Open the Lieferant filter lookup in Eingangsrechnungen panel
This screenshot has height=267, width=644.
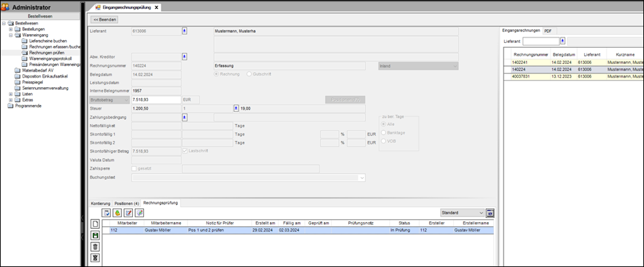pos(563,41)
